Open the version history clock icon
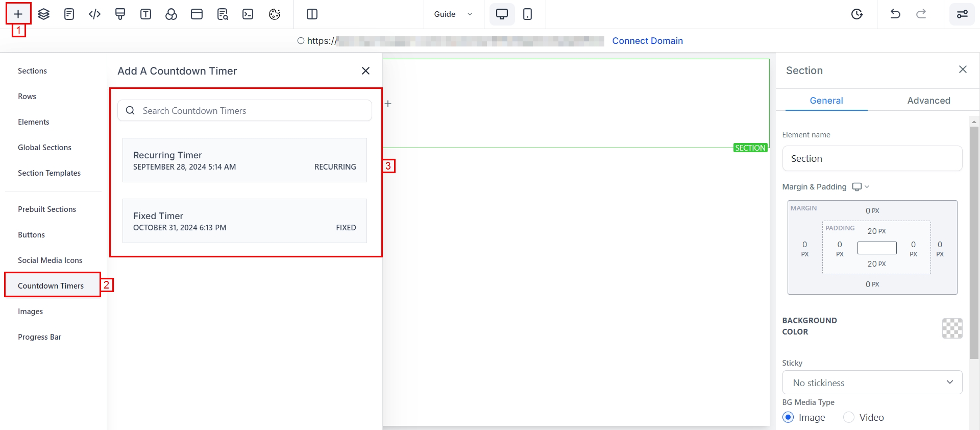Viewport: 980px width, 430px height. (x=857, y=14)
